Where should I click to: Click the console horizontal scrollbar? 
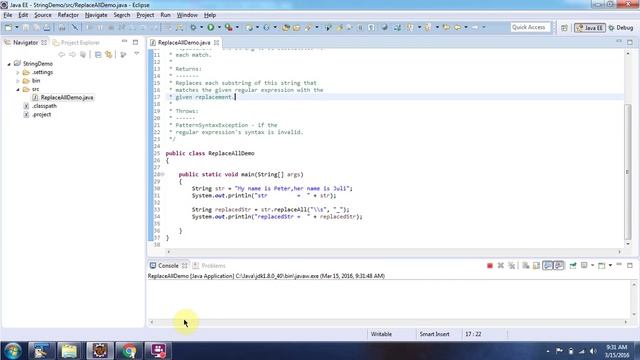pyautogui.click(x=389, y=322)
